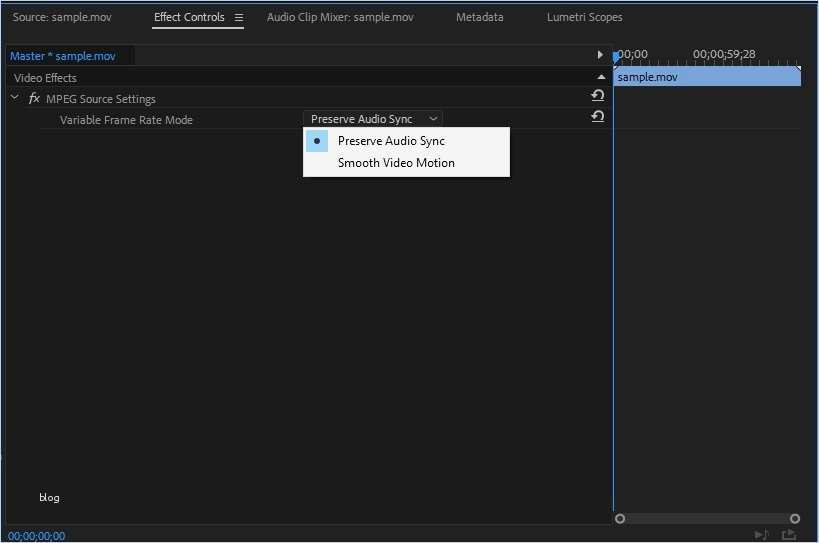Image resolution: width=819 pixels, height=543 pixels.
Task: Click the play only audio icon
Action: tap(762, 535)
